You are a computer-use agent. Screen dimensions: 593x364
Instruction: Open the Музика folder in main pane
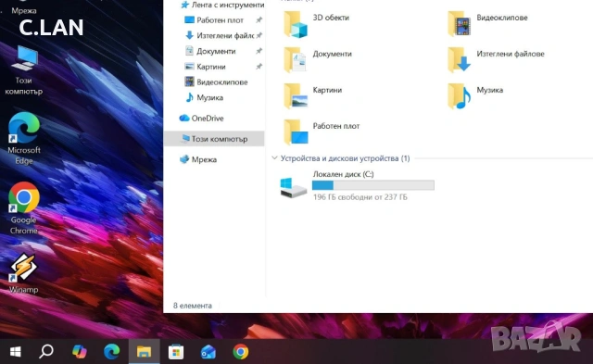(x=475, y=95)
